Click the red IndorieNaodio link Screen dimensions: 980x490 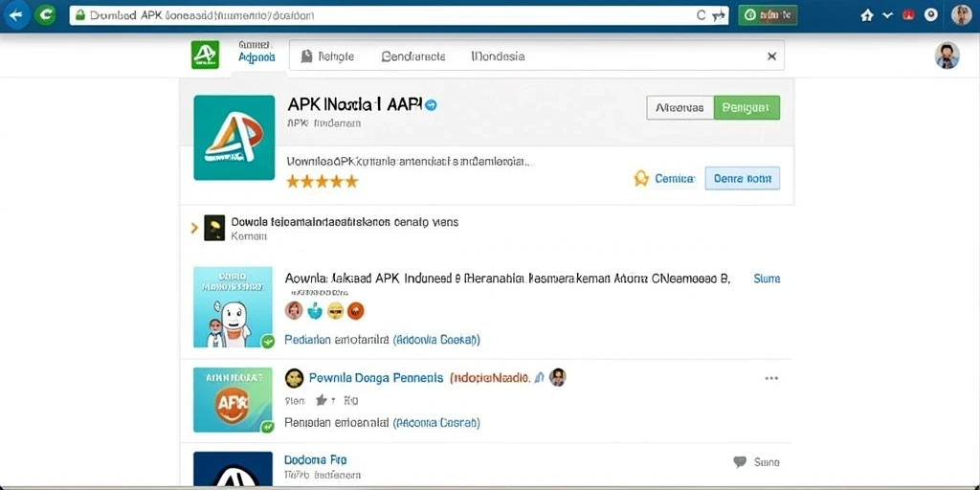490,378
